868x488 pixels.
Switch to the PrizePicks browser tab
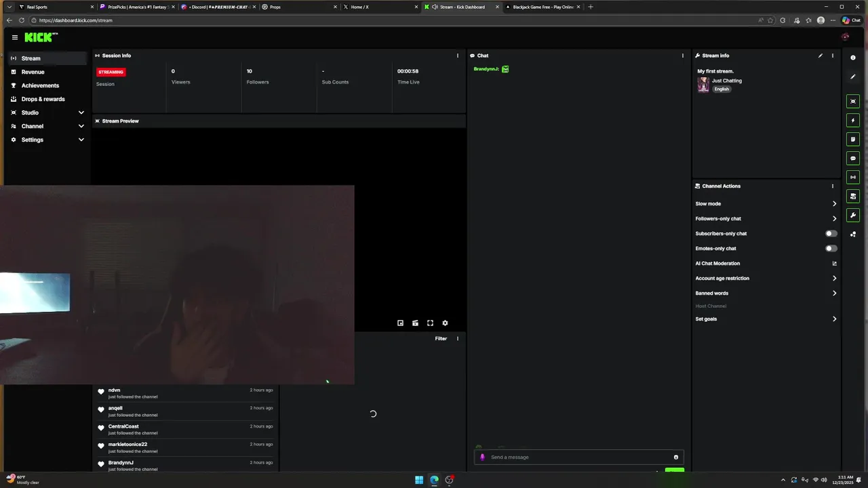[136, 7]
